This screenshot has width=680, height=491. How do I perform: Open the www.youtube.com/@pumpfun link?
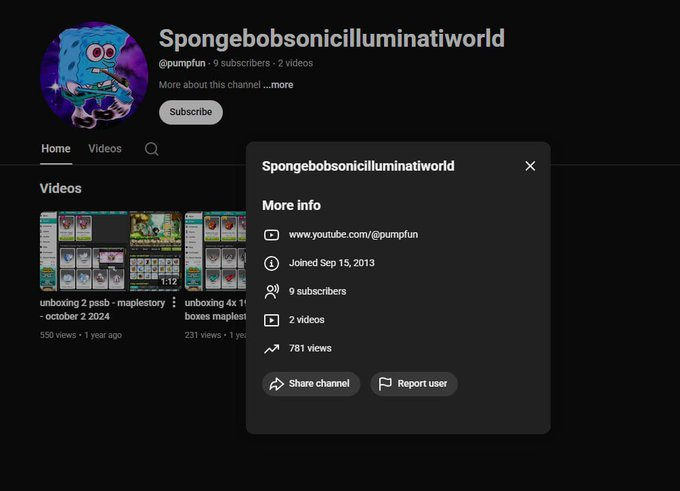pyautogui.click(x=353, y=235)
